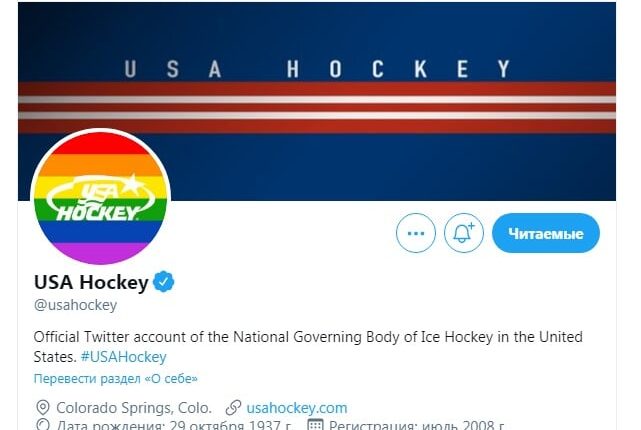Image resolution: width=641 pixels, height=430 pixels.
Task: Open the #USAHockey hashtag link
Action: [123, 356]
